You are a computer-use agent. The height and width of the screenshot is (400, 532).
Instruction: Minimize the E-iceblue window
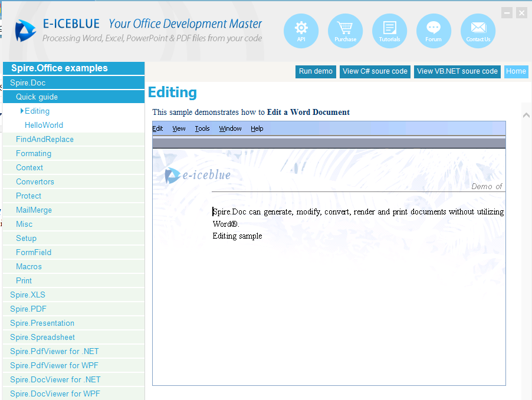pyautogui.click(x=507, y=13)
